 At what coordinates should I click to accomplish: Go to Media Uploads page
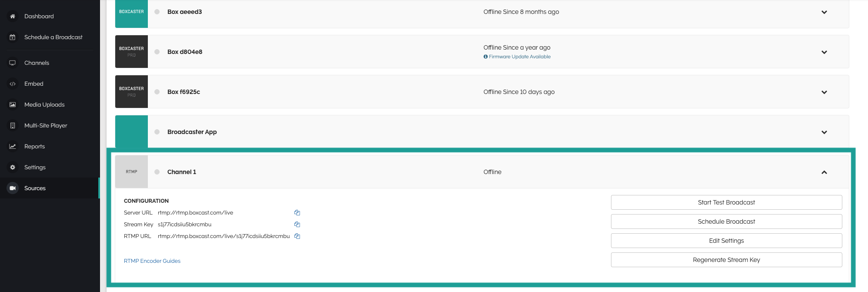[44, 105]
